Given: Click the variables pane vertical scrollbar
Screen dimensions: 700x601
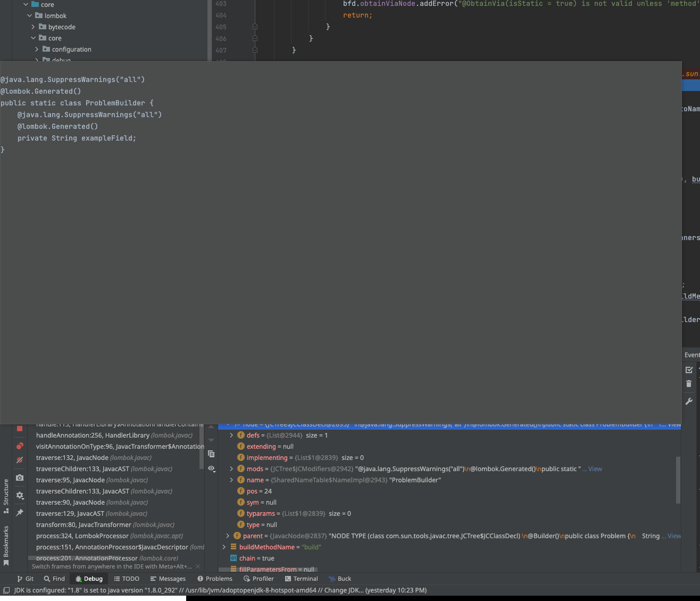Looking at the screenshot, I should point(678,480).
